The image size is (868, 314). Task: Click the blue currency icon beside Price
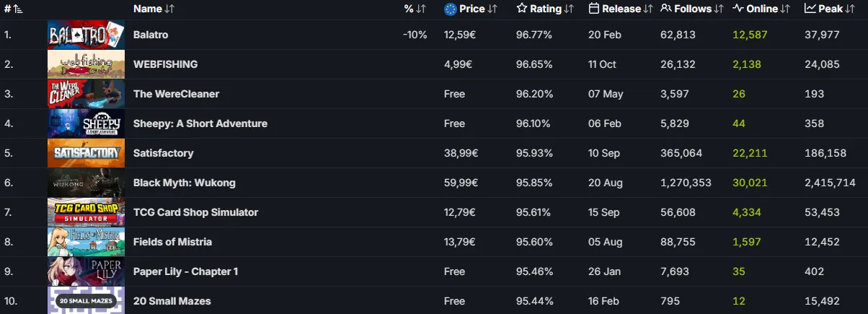tap(451, 9)
